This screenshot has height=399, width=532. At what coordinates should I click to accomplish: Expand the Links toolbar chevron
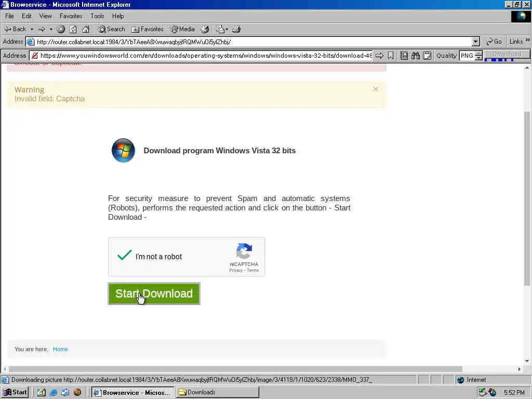[x=528, y=40]
